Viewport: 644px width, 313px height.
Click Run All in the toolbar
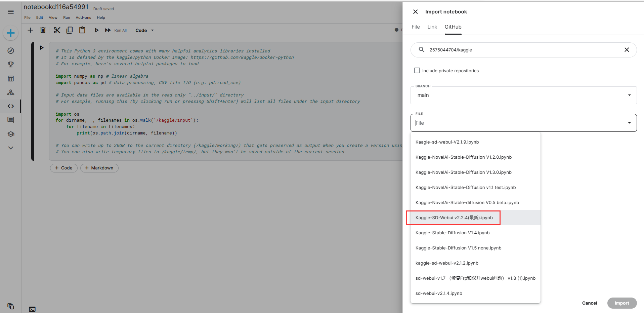click(x=116, y=30)
